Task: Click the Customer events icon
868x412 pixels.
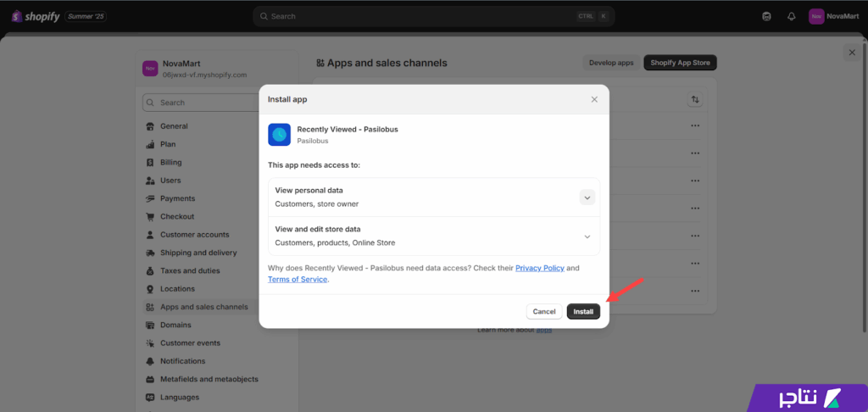Action: 149,343
